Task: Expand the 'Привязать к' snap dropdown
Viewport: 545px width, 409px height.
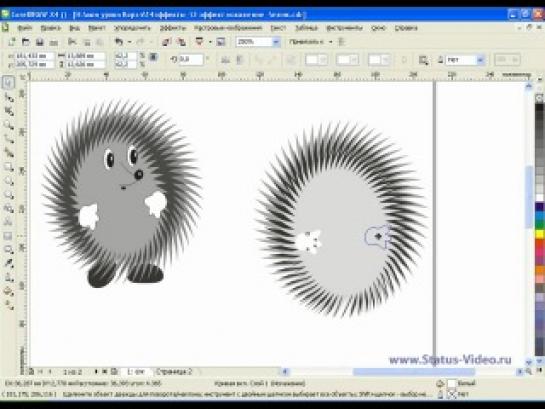Action: tap(331, 42)
